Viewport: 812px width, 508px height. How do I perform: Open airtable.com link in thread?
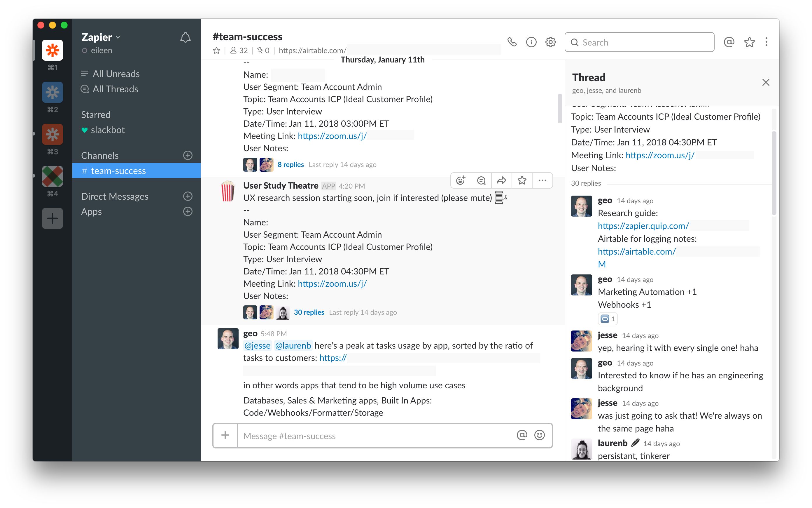click(x=637, y=252)
